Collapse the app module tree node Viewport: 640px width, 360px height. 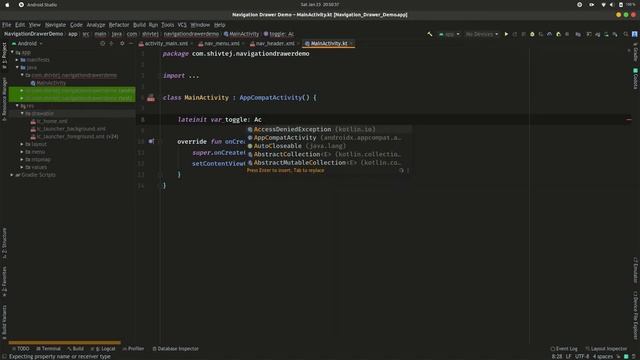pyautogui.click(x=12, y=52)
